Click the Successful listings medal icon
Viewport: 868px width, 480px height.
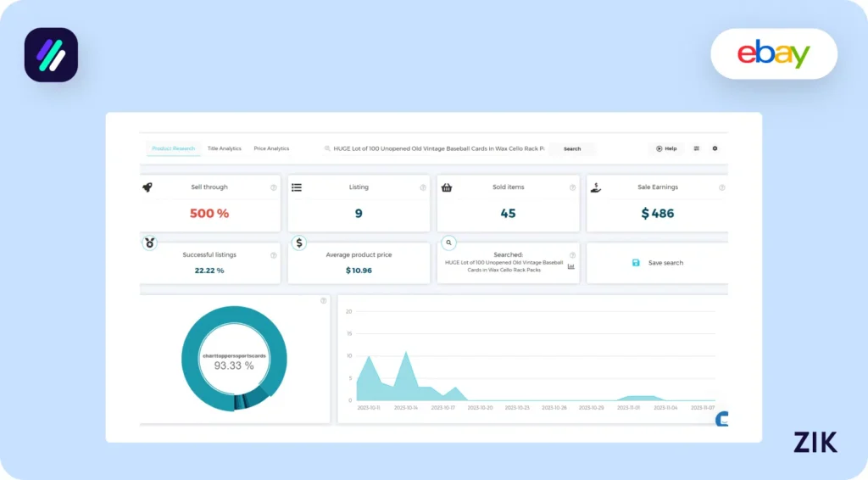click(x=150, y=243)
